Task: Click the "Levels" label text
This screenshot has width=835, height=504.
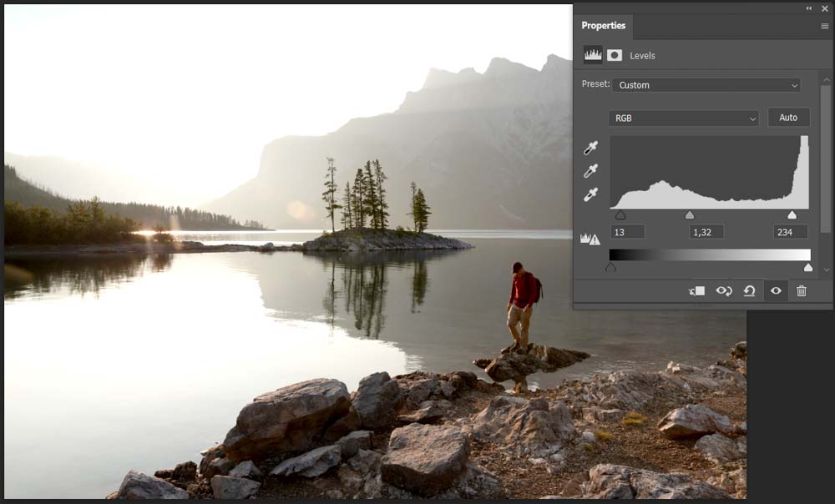Action: click(642, 55)
